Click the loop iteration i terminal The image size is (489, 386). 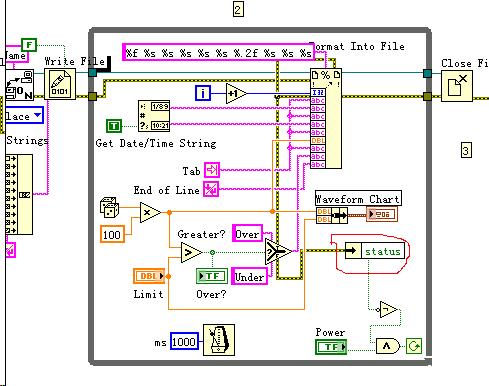coord(203,93)
